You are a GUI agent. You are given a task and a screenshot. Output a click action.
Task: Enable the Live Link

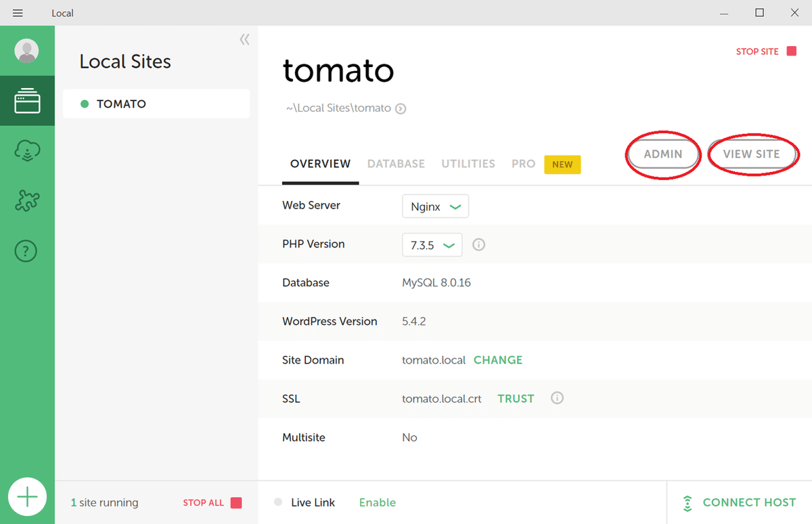coord(377,502)
